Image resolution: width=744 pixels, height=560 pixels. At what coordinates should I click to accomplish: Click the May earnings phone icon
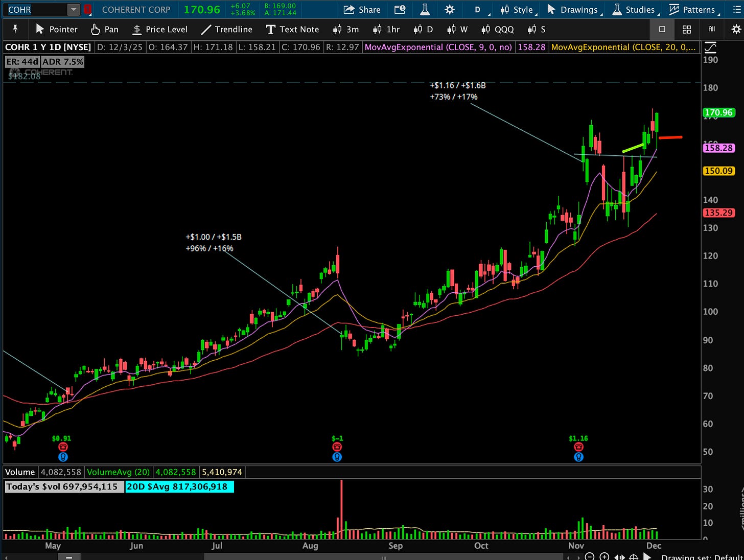point(63,447)
